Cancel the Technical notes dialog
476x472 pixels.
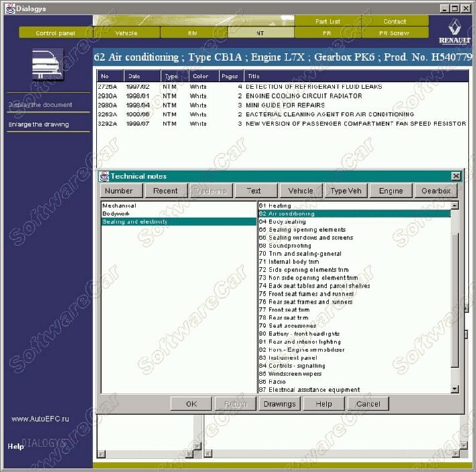[x=368, y=404]
